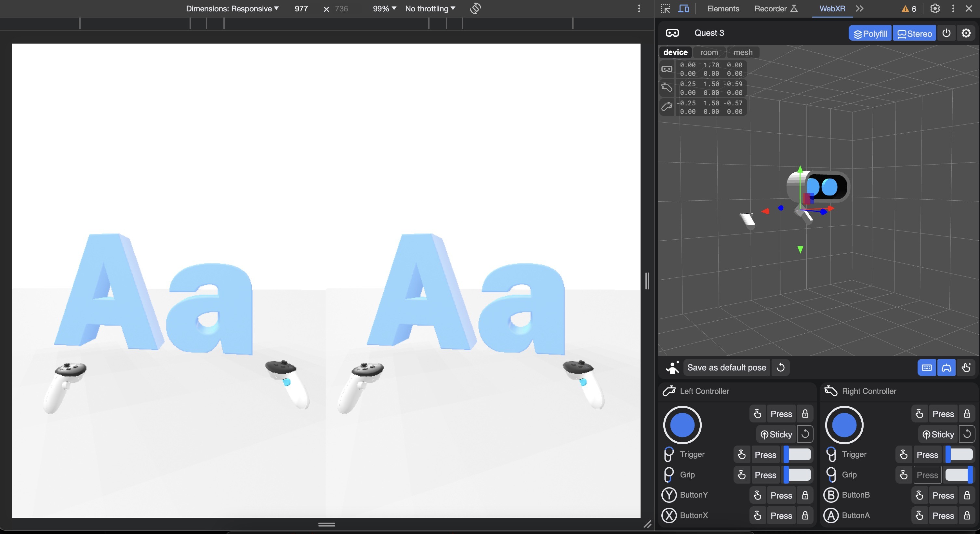980x534 pixels.
Task: Click touch icon on left Grip row
Action: pyautogui.click(x=741, y=474)
